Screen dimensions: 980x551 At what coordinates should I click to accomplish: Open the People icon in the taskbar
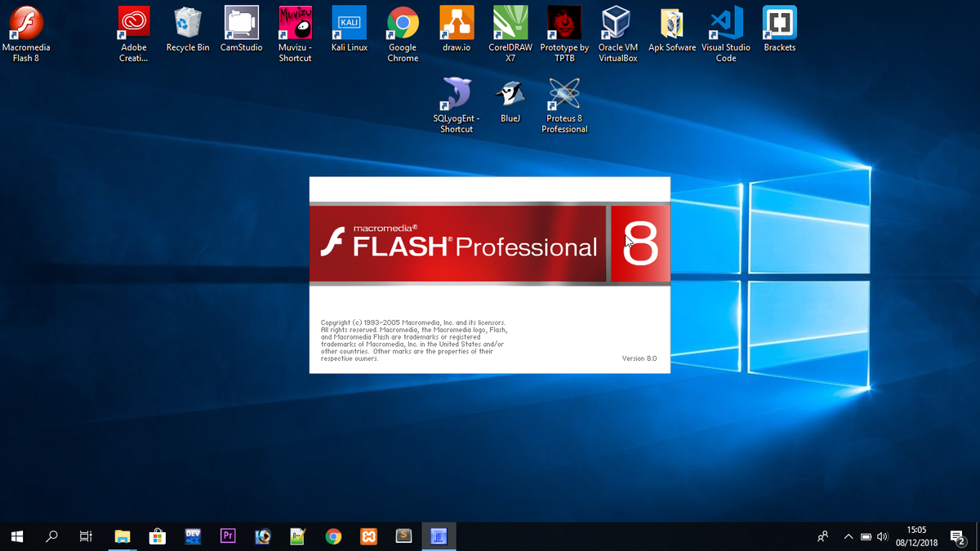click(x=823, y=536)
